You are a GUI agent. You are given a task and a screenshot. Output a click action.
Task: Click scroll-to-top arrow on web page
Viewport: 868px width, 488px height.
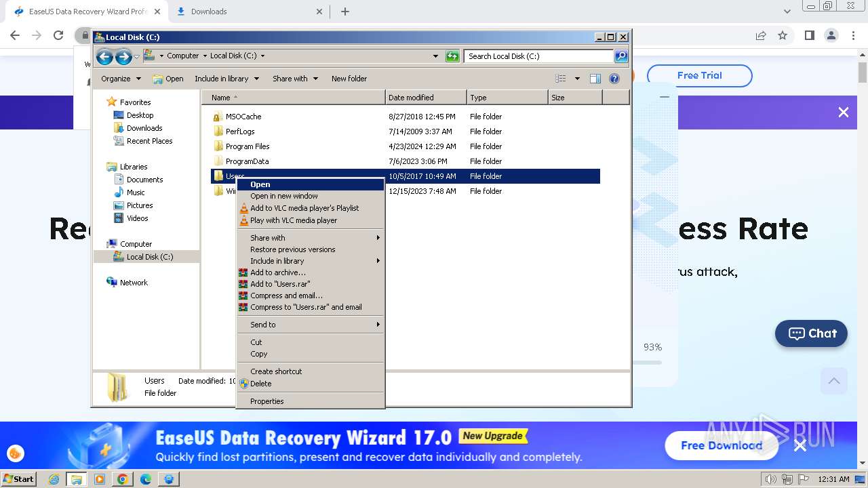point(834,381)
